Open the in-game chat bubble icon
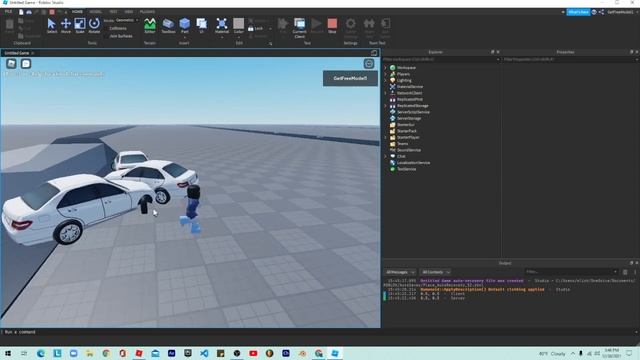The width and height of the screenshot is (640, 360). (26, 63)
